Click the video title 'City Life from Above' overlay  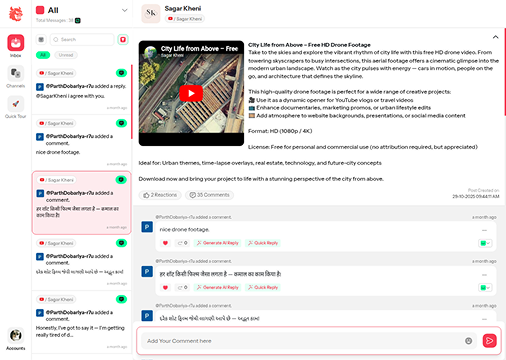coord(199,49)
